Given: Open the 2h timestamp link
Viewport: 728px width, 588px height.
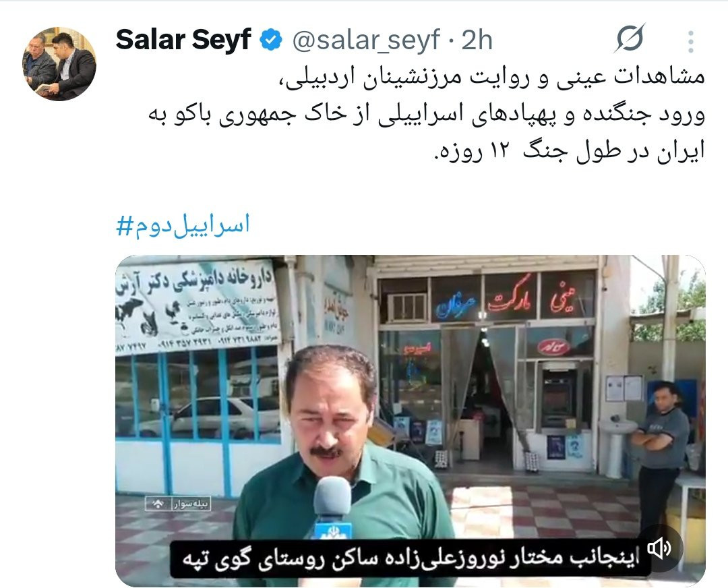Looking at the screenshot, I should [477, 40].
